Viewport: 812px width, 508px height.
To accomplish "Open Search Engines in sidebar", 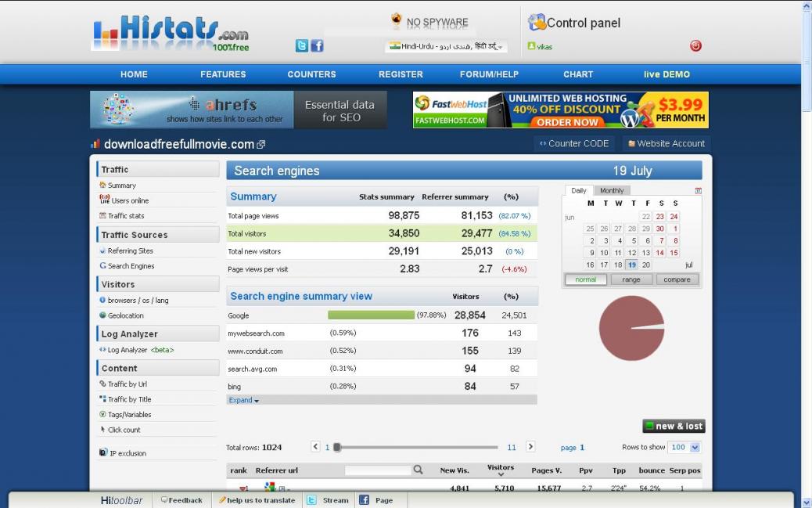I will (131, 266).
